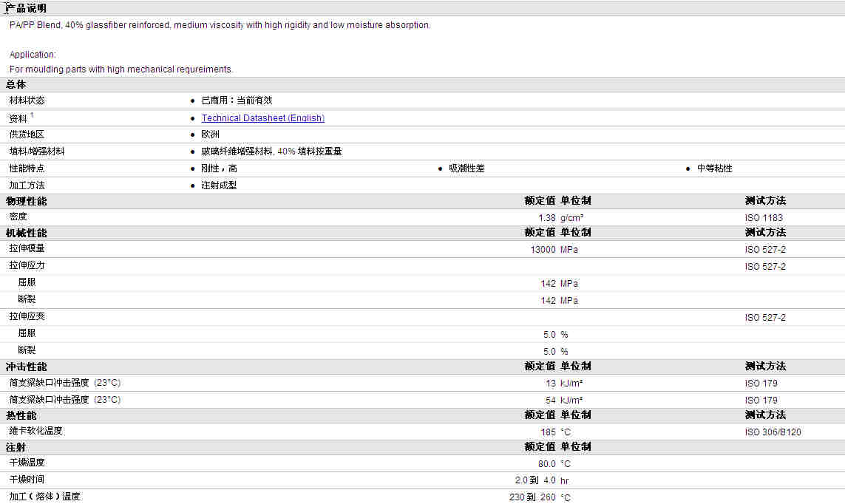The height and width of the screenshot is (504, 845).
Task: Select the 13000 MPa tensile modulus value
Action: tap(543, 250)
